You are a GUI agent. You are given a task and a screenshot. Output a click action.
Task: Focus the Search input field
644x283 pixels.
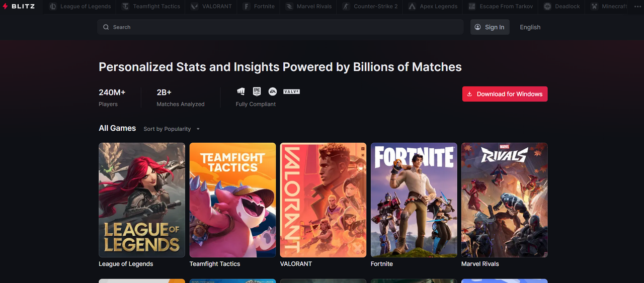[281, 27]
